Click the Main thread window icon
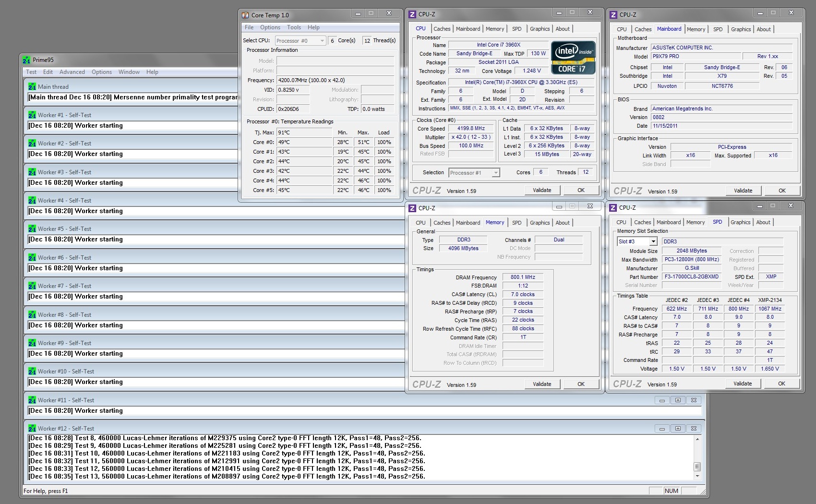 (32, 87)
